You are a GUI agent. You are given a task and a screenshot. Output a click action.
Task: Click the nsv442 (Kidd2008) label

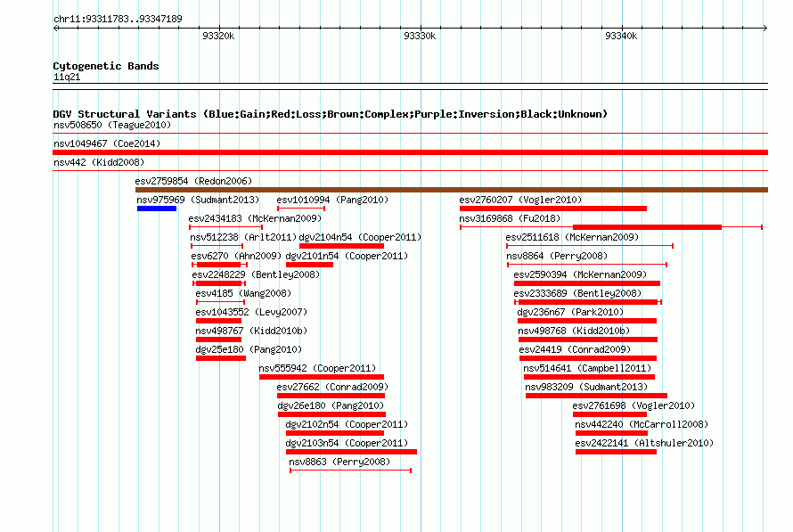(99, 162)
